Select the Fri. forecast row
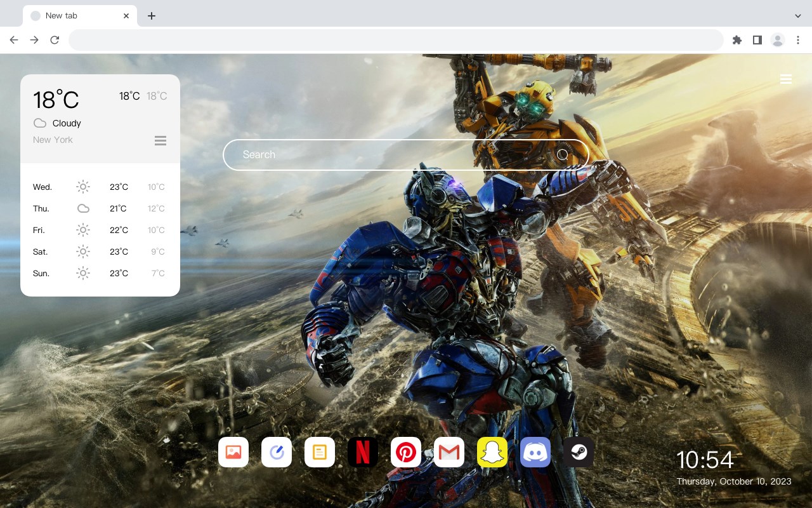The width and height of the screenshot is (812, 508). tap(100, 230)
